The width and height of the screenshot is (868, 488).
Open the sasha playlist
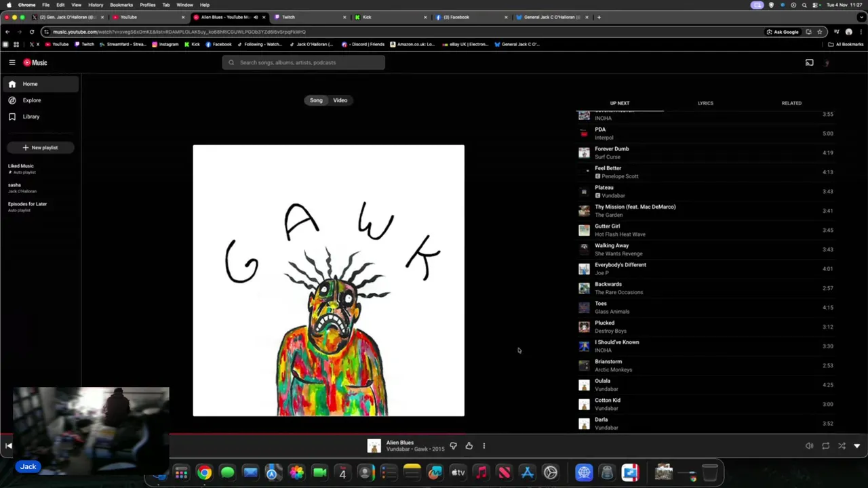click(x=41, y=188)
